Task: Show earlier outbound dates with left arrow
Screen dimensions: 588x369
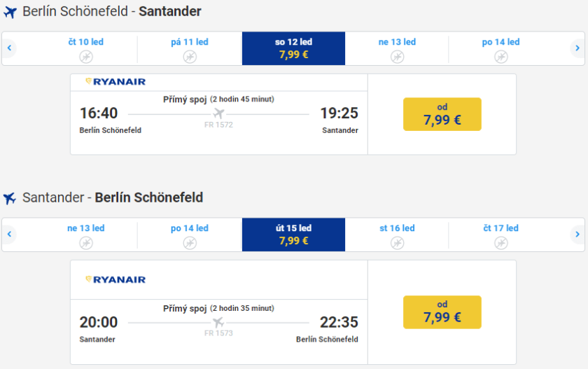Action: pos(10,48)
